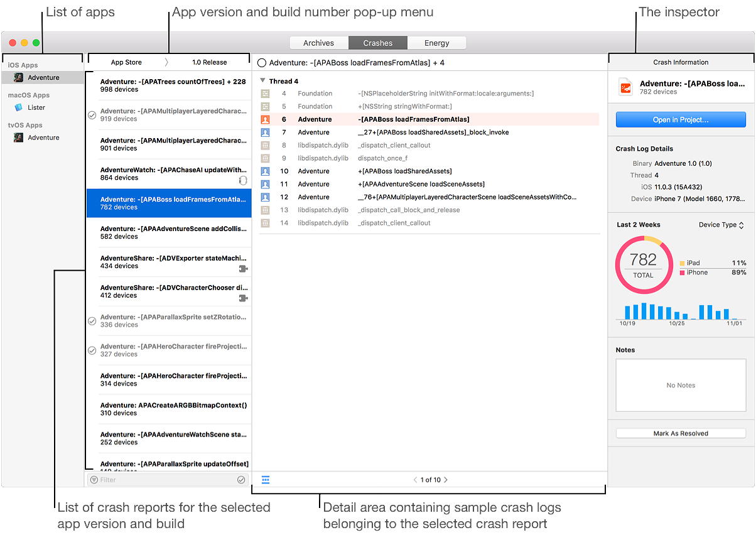Select the APABoss loadFramesFromAtlas crash, 782 devices
Viewport: 756px width, 535px height.
[169, 203]
